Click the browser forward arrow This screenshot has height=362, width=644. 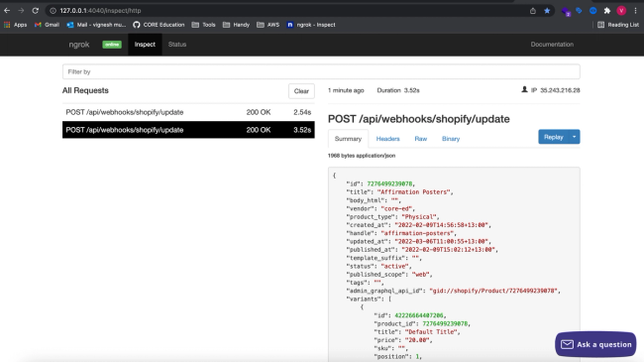pyautogui.click(x=21, y=11)
